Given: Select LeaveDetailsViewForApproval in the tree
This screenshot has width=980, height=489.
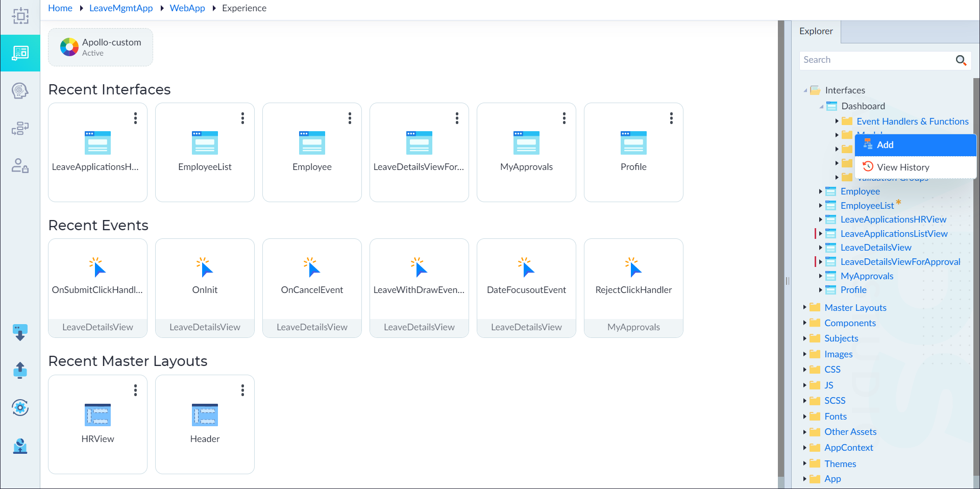Looking at the screenshot, I should pos(900,262).
